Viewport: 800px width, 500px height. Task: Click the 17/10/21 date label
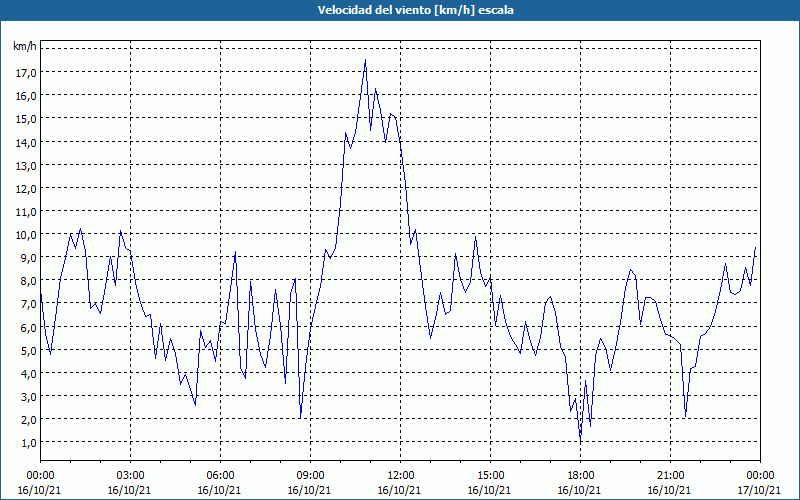click(760, 490)
